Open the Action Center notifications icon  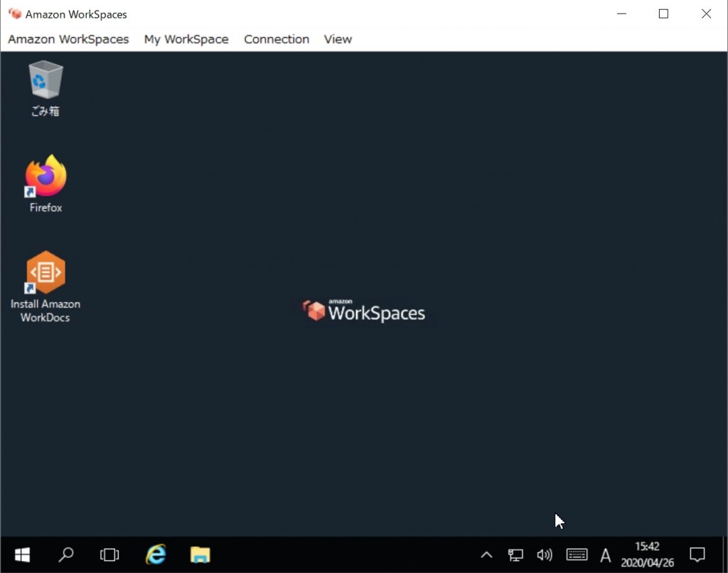(697, 555)
